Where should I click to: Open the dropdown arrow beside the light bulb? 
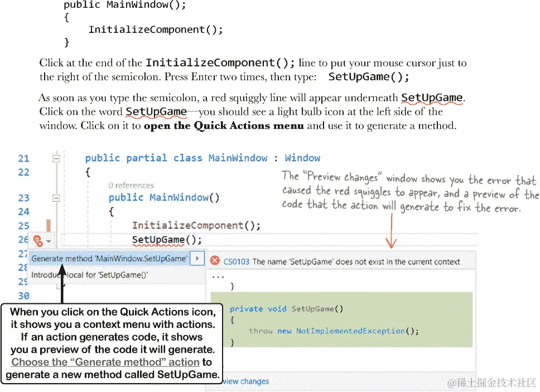pos(49,241)
